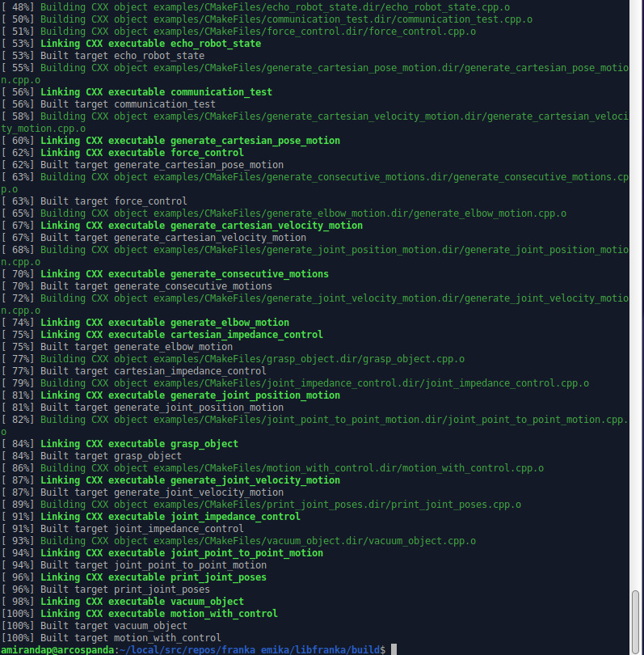This screenshot has height=655, width=644.
Task: Click the terminal scrollbar thumb
Action: (x=636, y=619)
